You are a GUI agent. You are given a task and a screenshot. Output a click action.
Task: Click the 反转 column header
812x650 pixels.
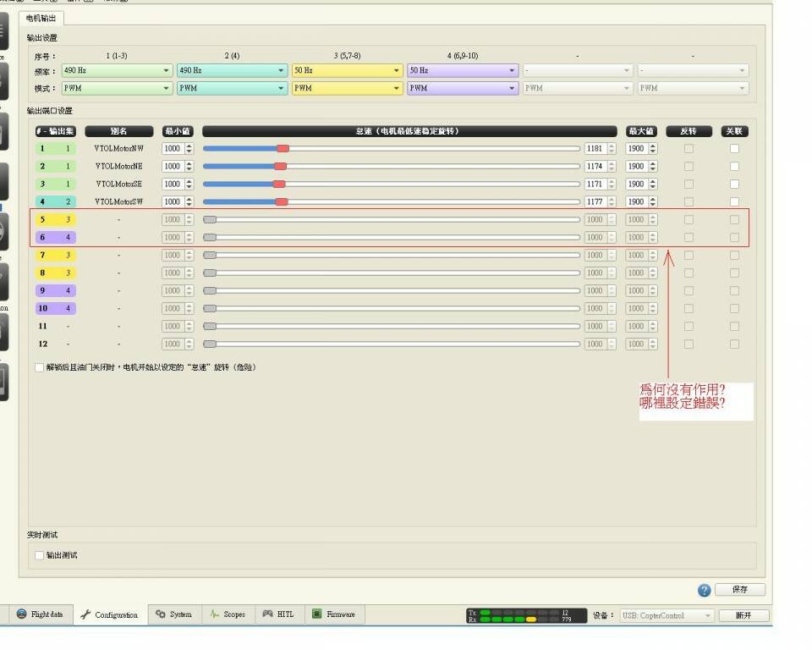[x=689, y=132]
